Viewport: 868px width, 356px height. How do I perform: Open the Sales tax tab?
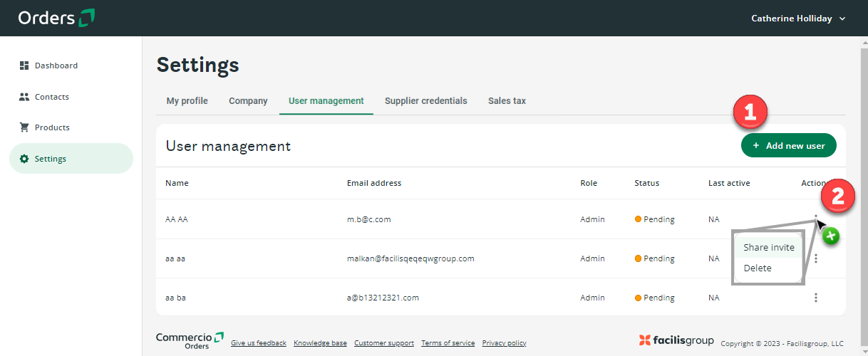coord(507,101)
